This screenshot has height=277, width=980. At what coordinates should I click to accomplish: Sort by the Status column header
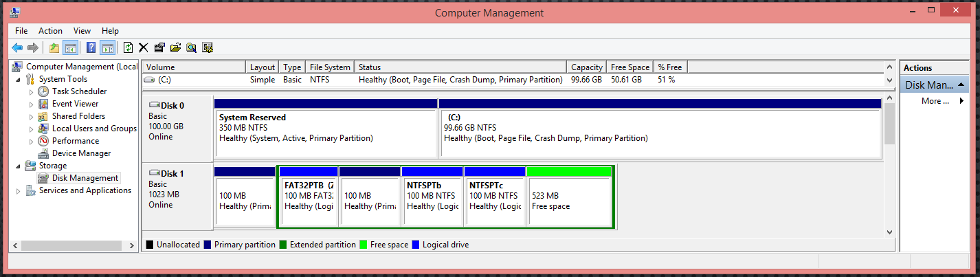click(461, 67)
